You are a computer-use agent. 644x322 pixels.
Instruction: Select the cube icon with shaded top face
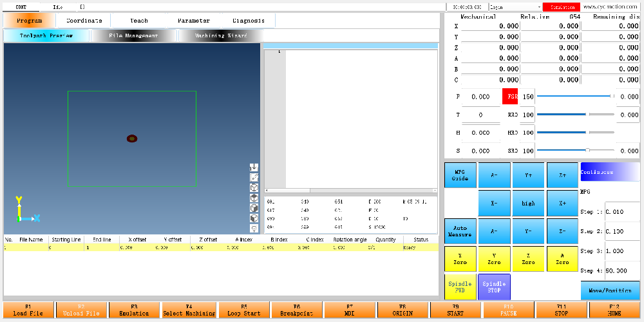tap(254, 198)
